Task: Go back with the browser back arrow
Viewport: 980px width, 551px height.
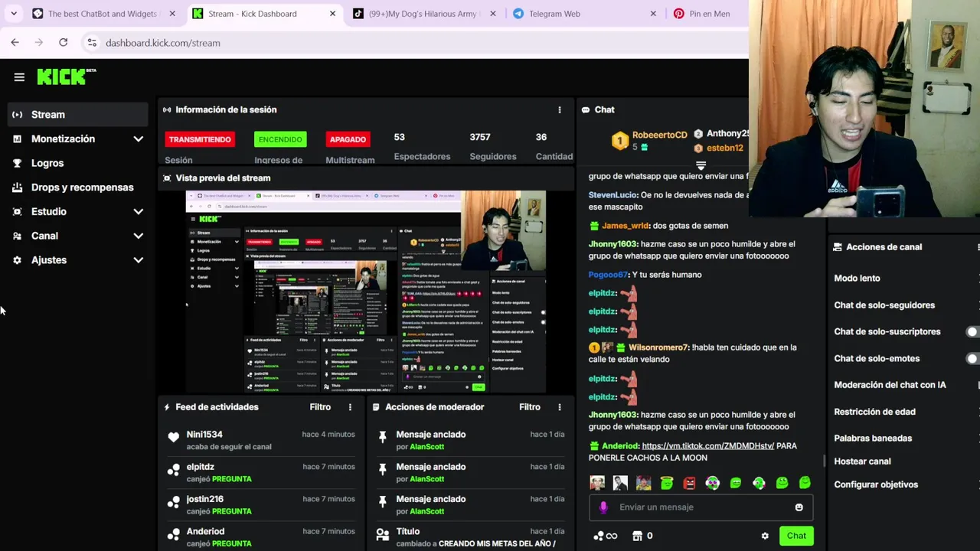Action: pos(15,43)
